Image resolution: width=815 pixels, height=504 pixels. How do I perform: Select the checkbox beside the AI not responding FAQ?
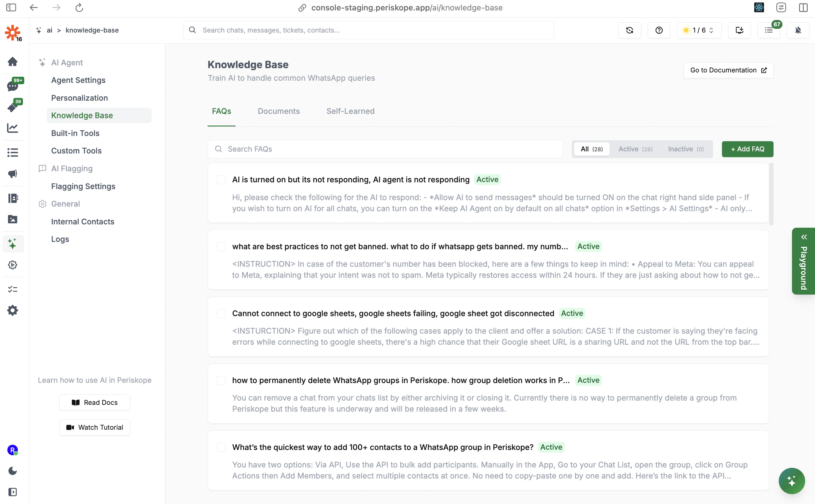click(x=221, y=179)
